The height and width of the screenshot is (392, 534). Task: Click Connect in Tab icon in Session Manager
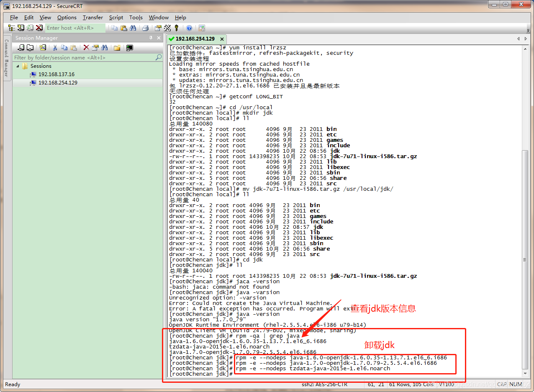(30, 48)
